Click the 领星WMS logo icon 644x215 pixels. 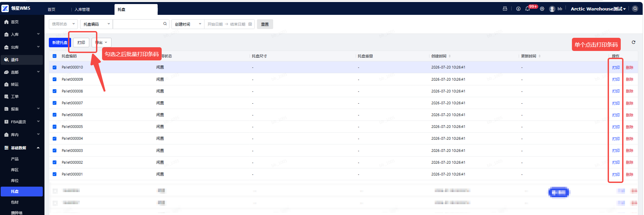5,8
